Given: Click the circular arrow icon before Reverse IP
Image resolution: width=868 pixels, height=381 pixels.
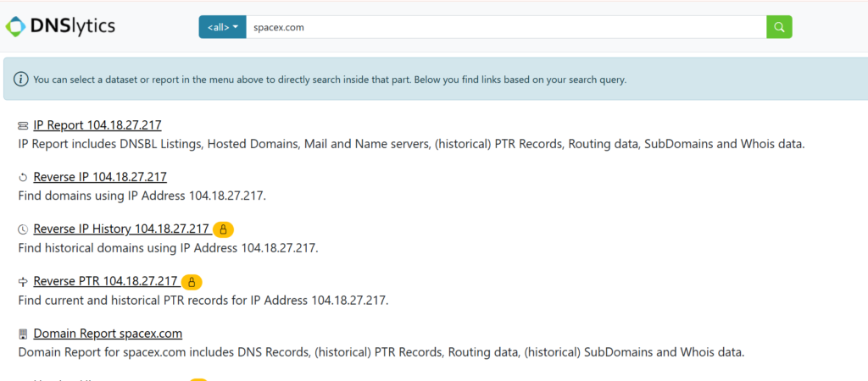Looking at the screenshot, I should click(x=23, y=178).
